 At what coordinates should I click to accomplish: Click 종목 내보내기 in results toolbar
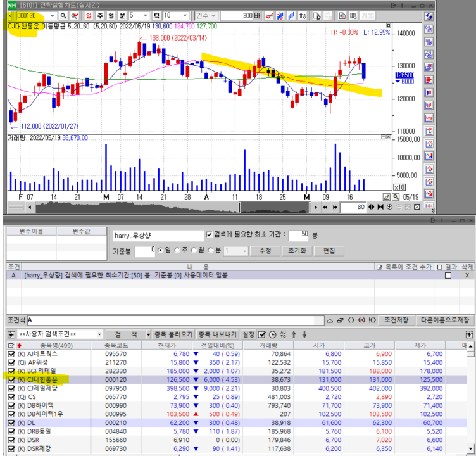coord(216,334)
